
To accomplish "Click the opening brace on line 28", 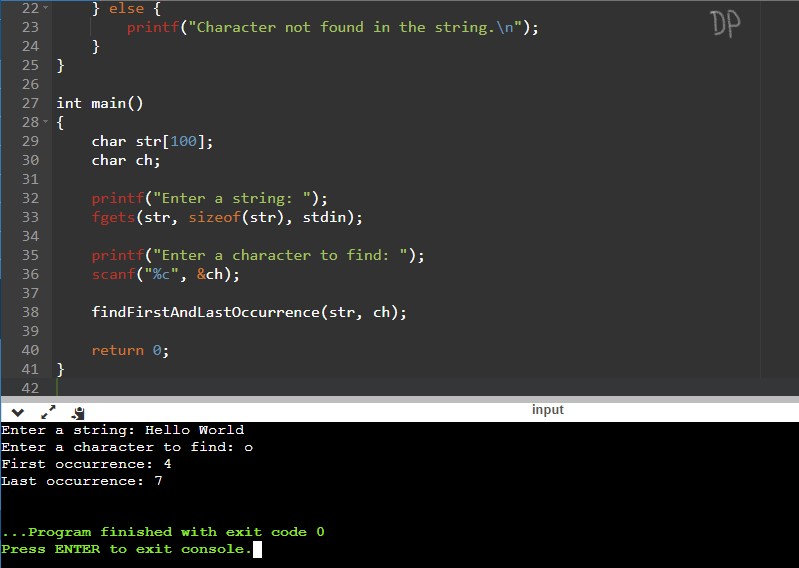I will (60, 122).
